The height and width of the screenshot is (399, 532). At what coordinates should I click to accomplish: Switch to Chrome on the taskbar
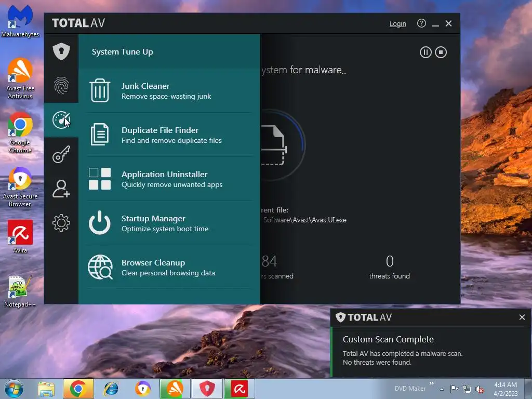tap(78, 389)
